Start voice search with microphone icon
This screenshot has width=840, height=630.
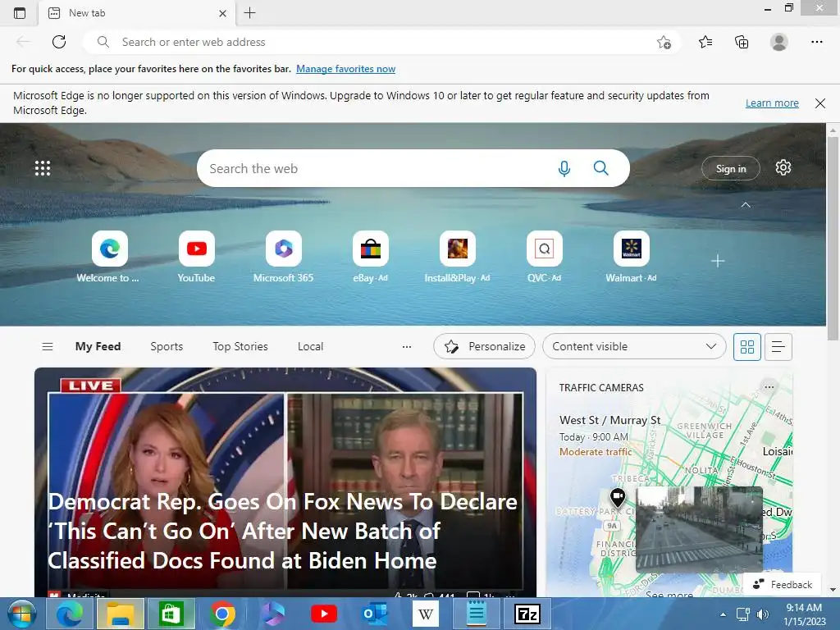tap(564, 168)
